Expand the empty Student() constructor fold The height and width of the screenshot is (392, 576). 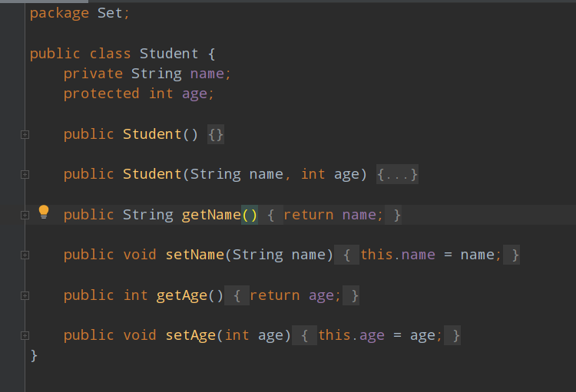(25, 134)
